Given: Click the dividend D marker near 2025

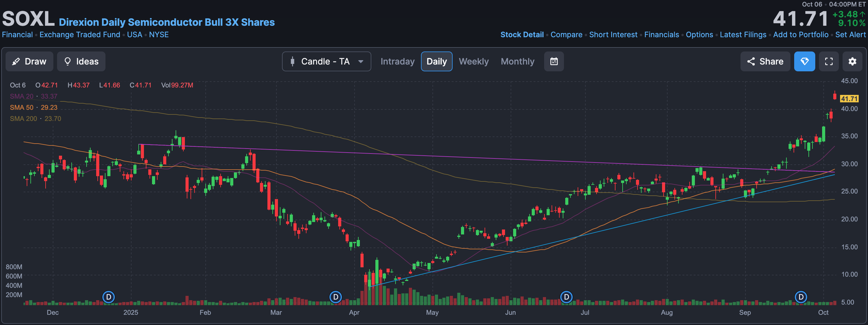Looking at the screenshot, I should (109, 297).
